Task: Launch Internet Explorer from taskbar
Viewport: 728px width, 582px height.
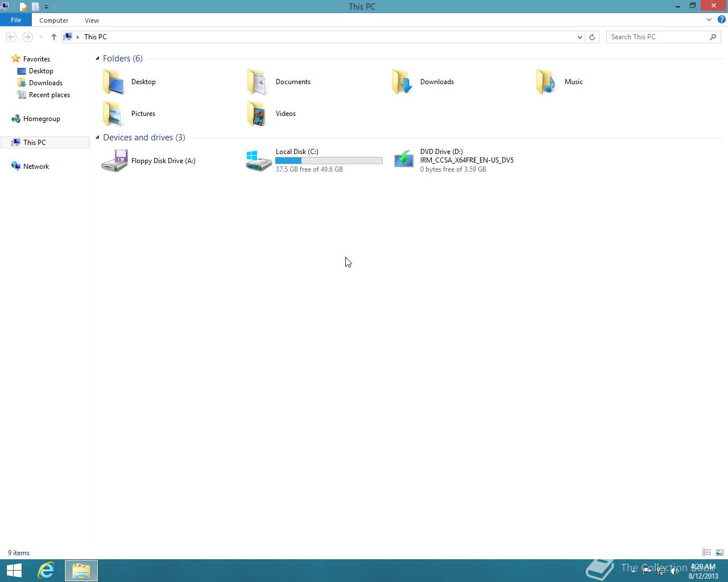Action: tap(46, 571)
